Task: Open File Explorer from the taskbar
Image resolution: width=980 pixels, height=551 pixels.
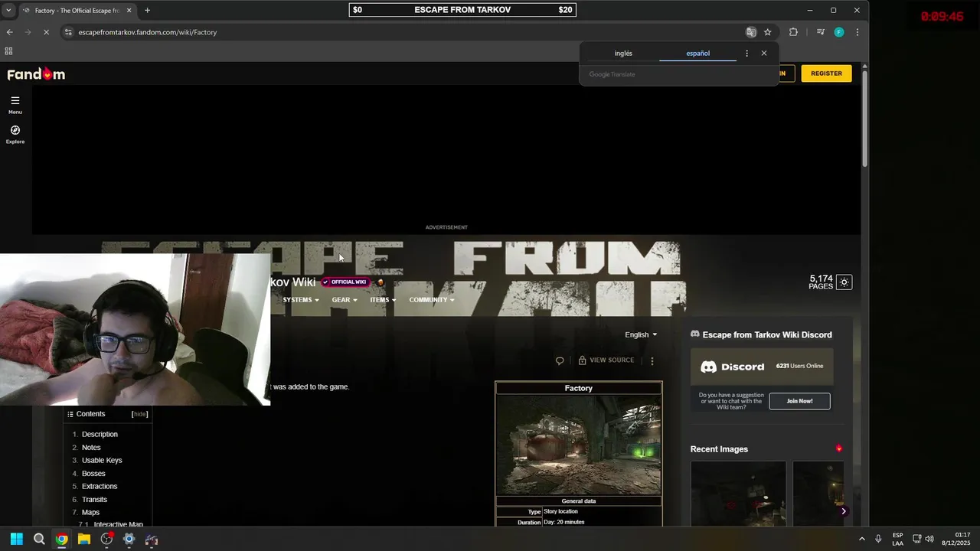Action: [84, 540]
